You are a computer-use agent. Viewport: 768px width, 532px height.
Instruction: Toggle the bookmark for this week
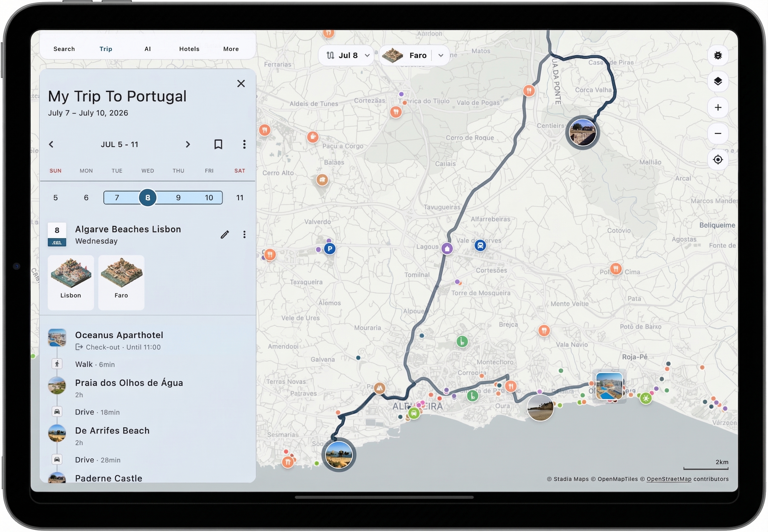(218, 144)
